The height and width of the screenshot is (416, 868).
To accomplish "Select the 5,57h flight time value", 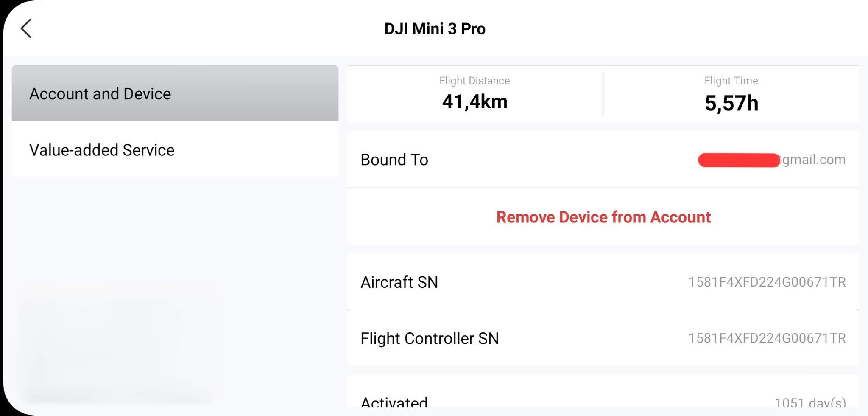I will pyautogui.click(x=731, y=103).
